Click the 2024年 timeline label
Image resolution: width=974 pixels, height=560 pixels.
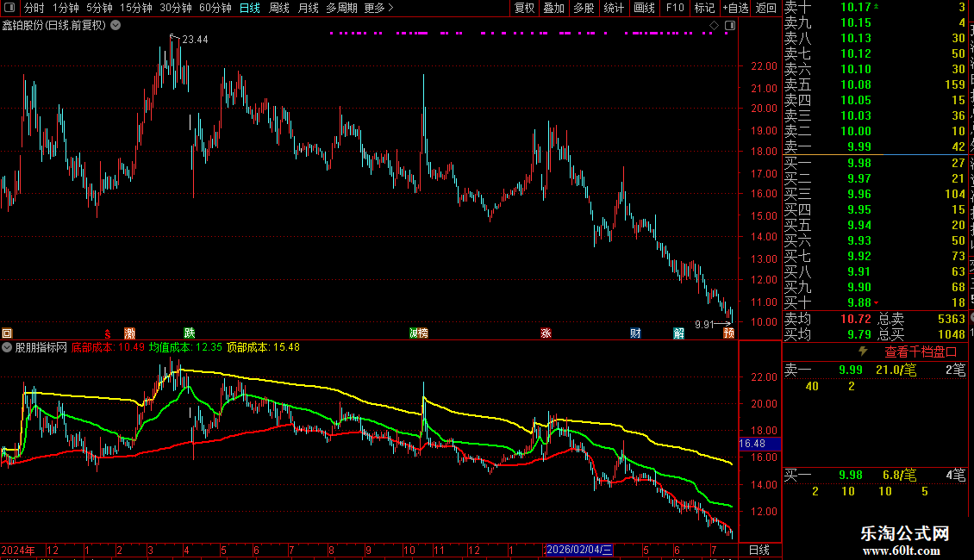coord(18,550)
